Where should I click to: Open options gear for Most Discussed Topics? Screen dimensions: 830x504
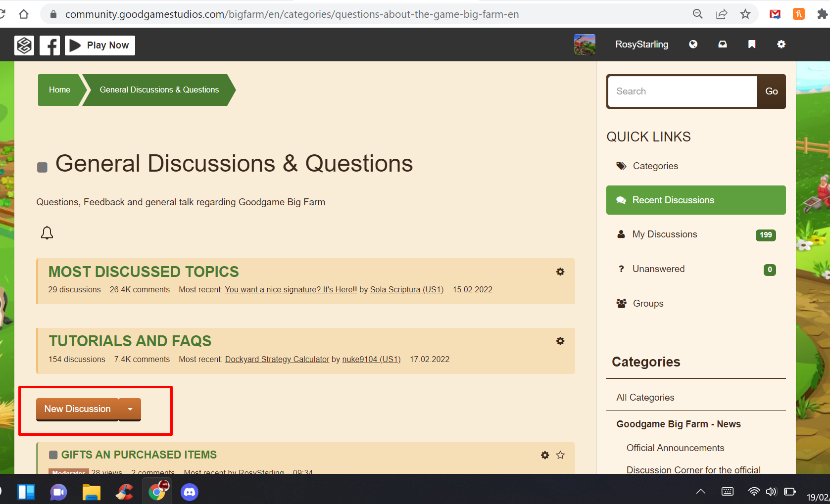pos(560,272)
